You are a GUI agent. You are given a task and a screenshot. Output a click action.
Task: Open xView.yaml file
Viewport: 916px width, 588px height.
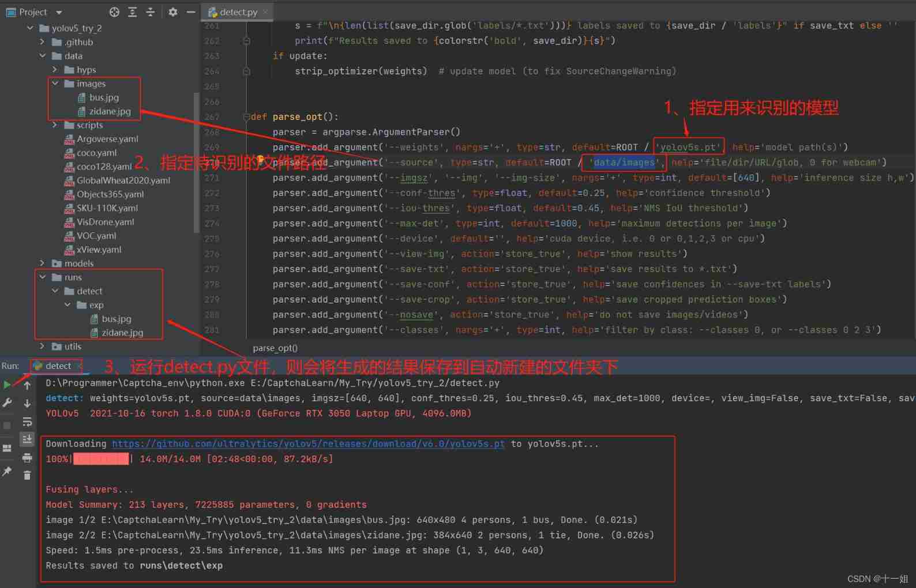coord(99,250)
